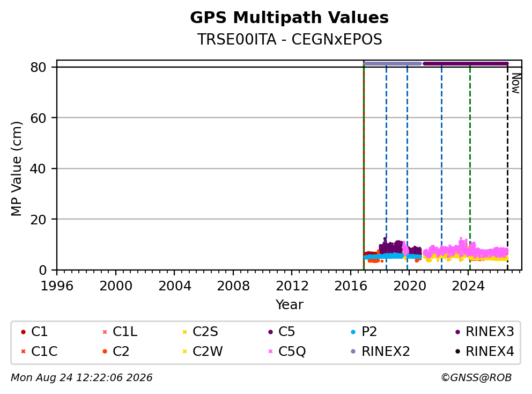Click the orange C2 legend dot
This screenshot has width=532, height=394.
pyautogui.click(x=105, y=352)
